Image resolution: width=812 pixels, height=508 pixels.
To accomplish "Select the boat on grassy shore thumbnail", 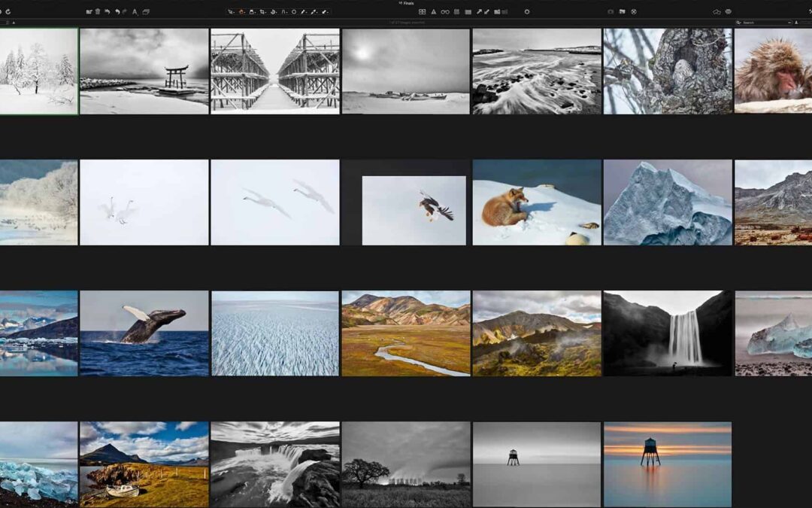I will 144,464.
